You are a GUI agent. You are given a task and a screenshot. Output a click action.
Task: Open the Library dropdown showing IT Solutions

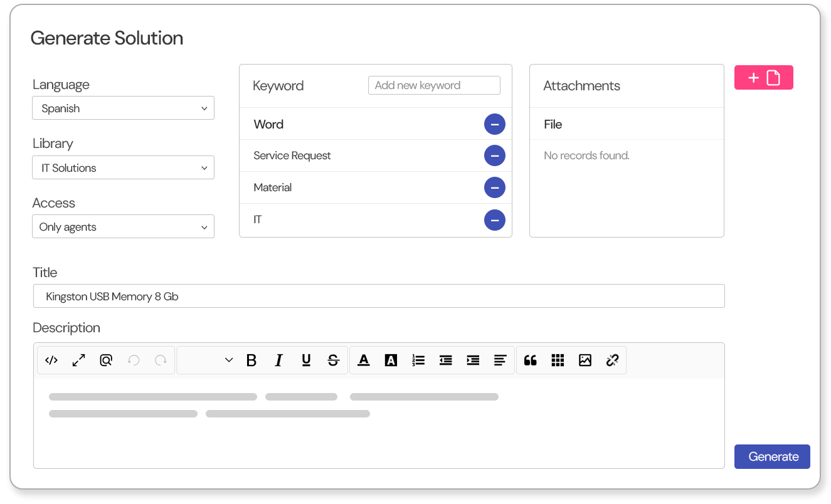tap(123, 167)
